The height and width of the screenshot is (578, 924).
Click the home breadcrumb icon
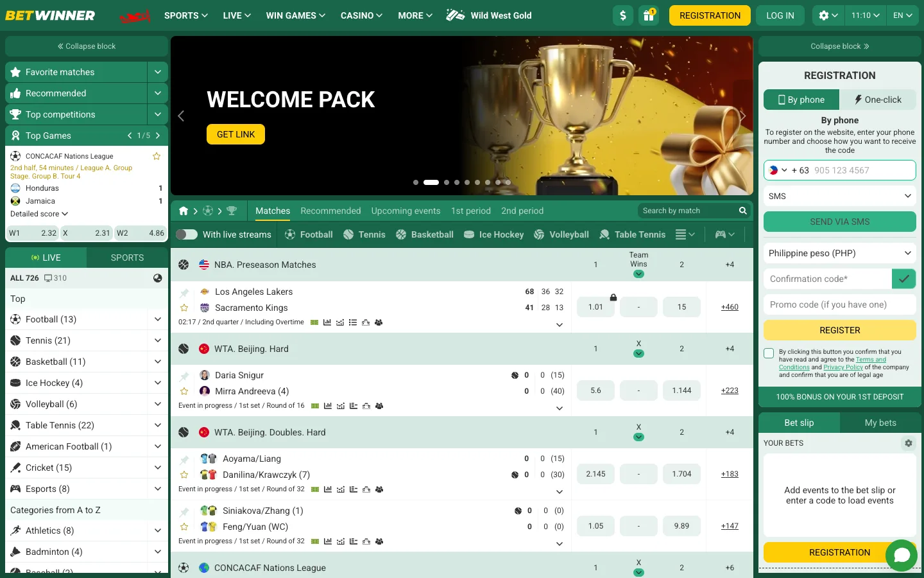point(184,211)
